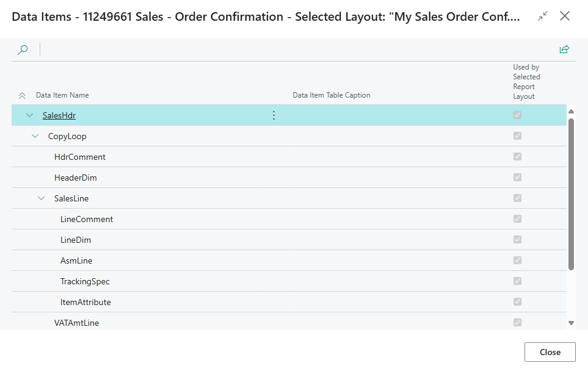This screenshot has height=374, width=588.
Task: Open the SalesHdr link
Action: [59, 115]
